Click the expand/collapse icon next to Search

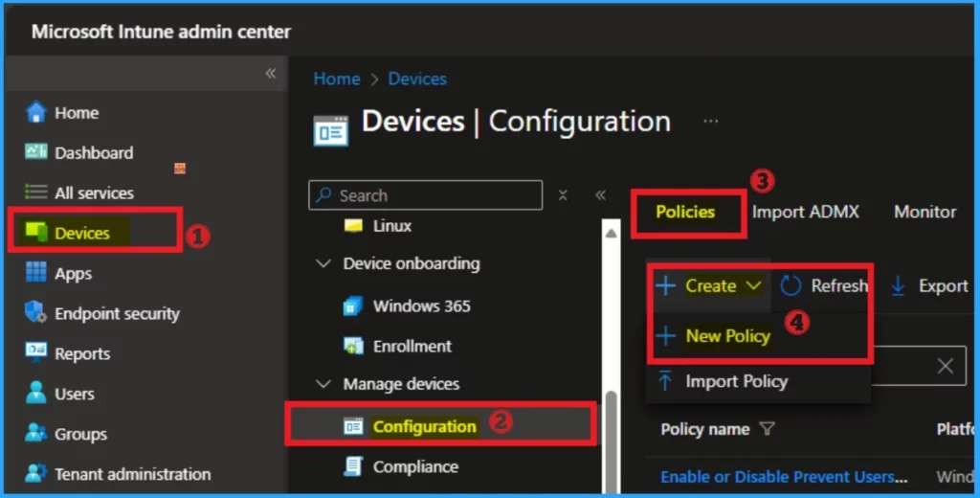563,195
